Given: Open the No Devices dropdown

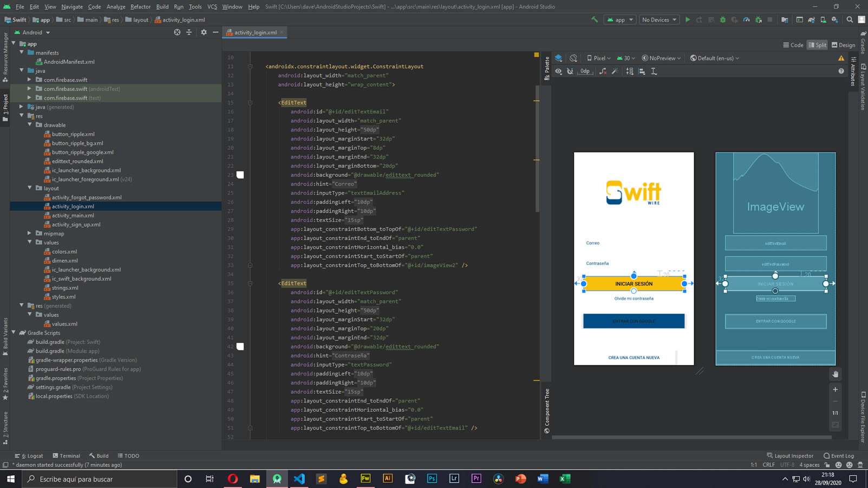Looking at the screenshot, I should coord(659,20).
